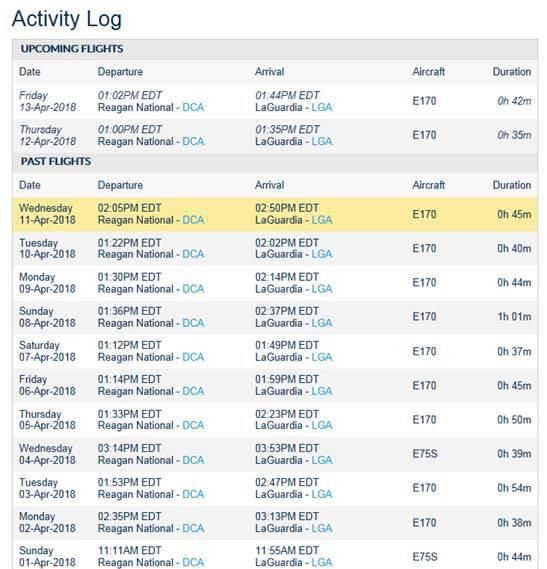Click the Past Flights section header
Viewport: 547px width, 569px height.
point(56,161)
